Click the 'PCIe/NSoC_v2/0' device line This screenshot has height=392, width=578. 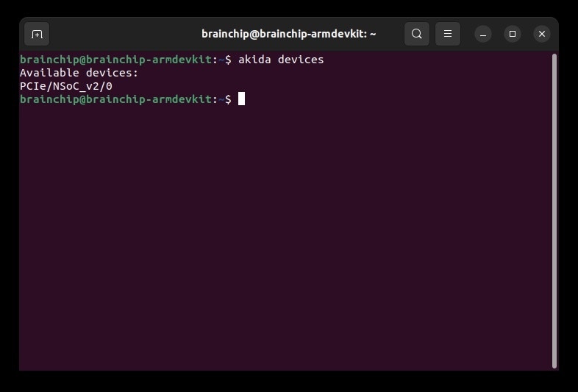click(66, 86)
